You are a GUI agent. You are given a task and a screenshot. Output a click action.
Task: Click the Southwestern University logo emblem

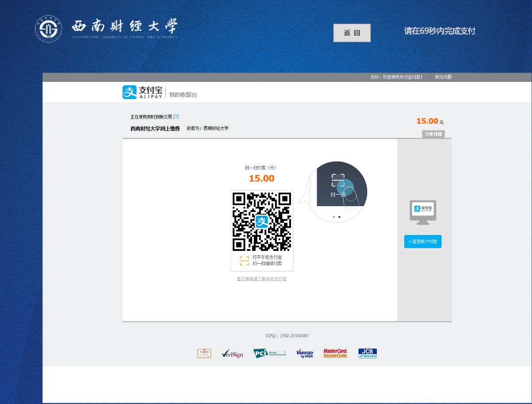coord(49,29)
